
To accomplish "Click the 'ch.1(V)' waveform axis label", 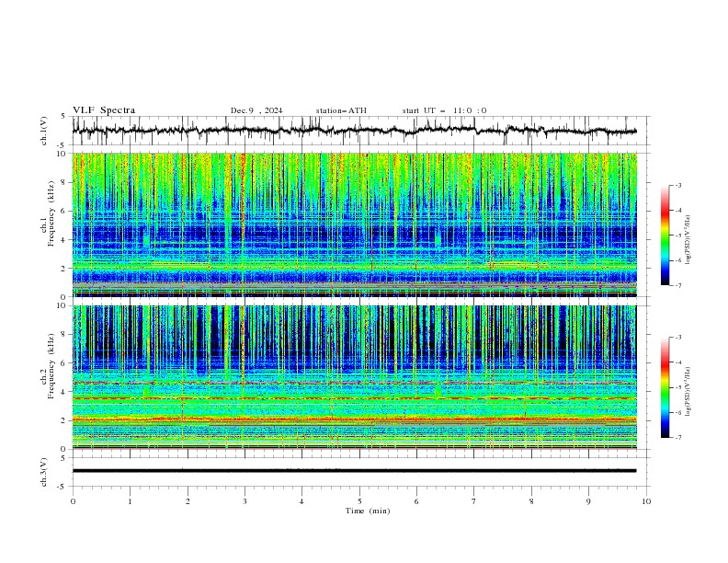I will pyautogui.click(x=44, y=131).
